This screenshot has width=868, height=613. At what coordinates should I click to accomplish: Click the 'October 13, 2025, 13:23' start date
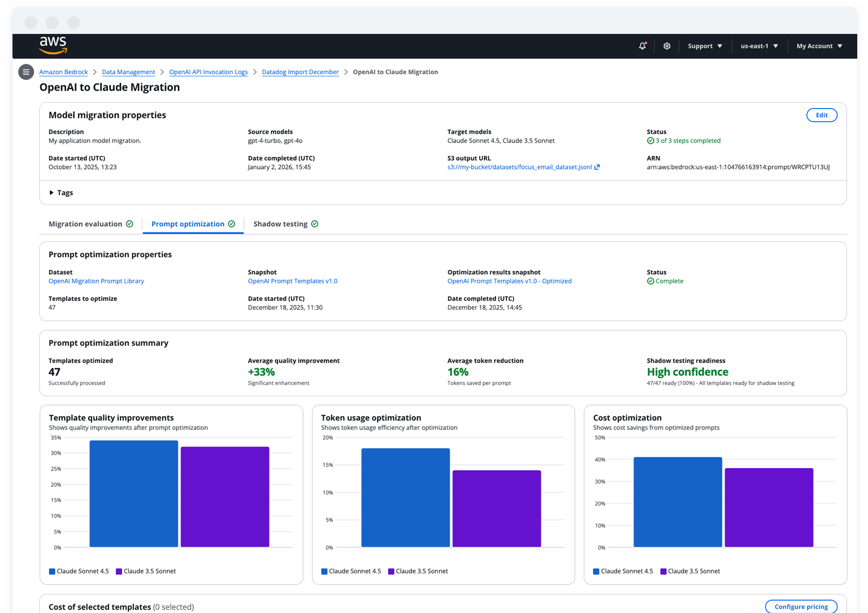point(83,167)
